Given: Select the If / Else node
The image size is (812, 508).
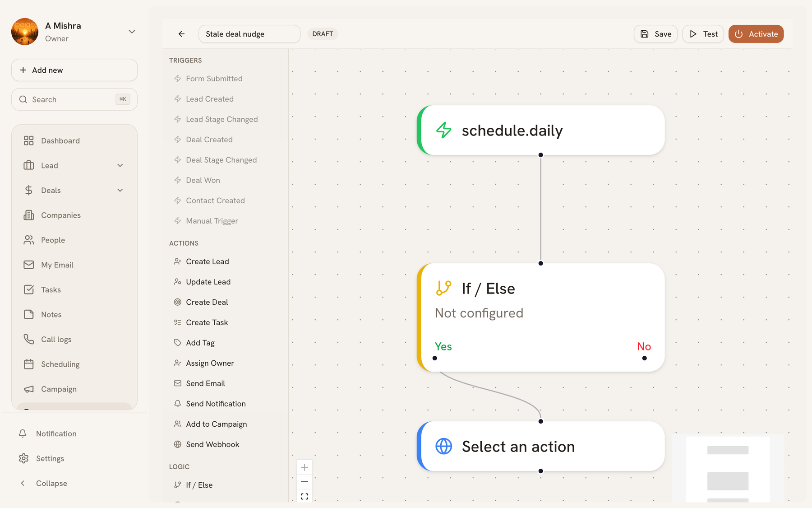Looking at the screenshot, I should tap(540, 317).
